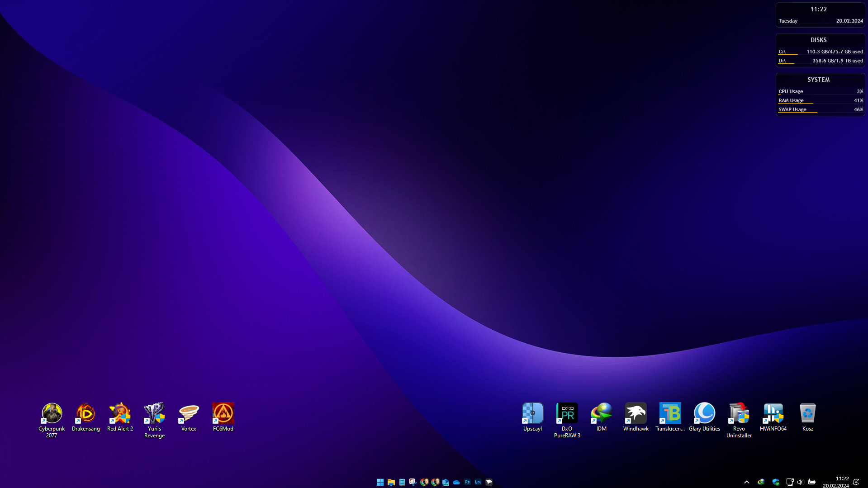This screenshot has height=488, width=868.
Task: Launch Yuri's Revenge
Action: pyautogui.click(x=154, y=413)
